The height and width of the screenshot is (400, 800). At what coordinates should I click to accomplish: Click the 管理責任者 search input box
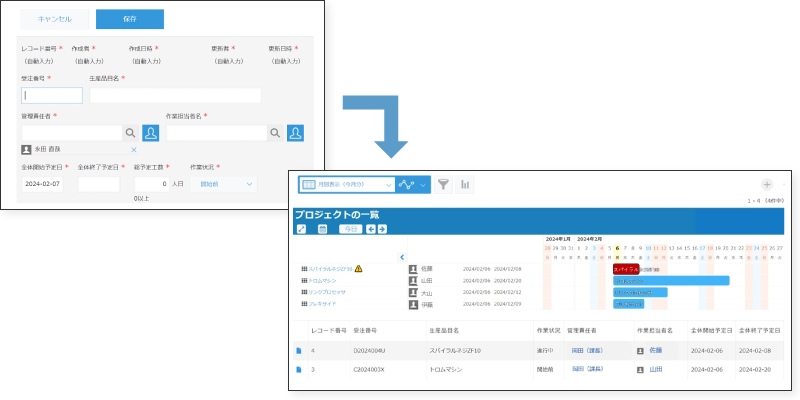click(72, 133)
